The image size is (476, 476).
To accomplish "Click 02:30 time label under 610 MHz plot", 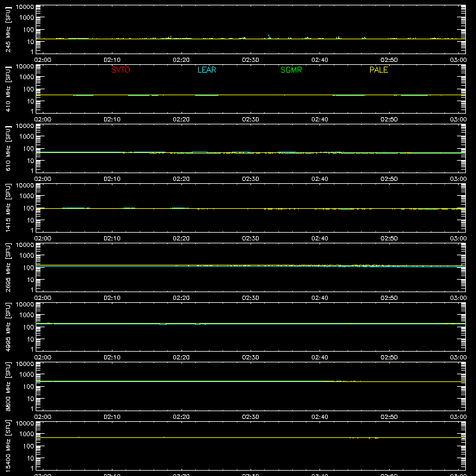I will 250,179.
